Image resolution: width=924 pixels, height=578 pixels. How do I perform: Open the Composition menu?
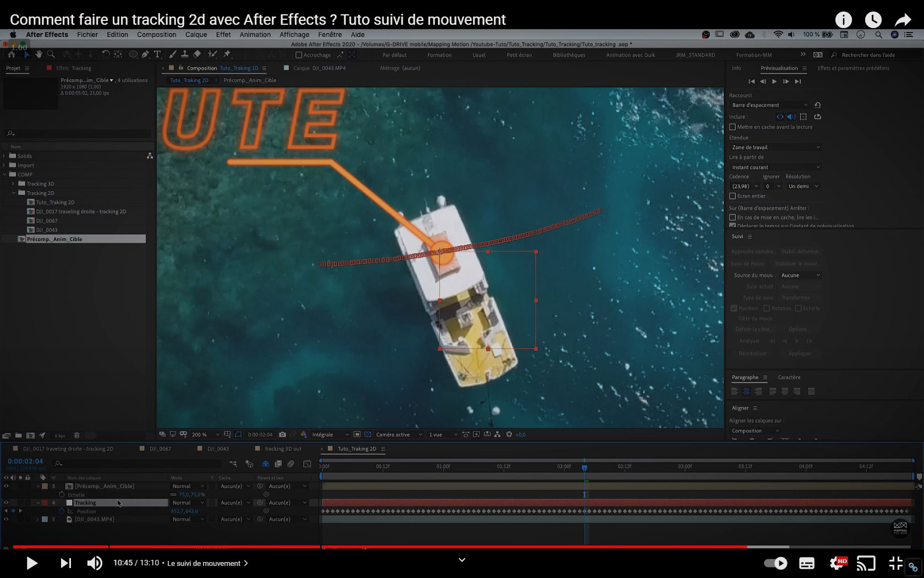157,34
